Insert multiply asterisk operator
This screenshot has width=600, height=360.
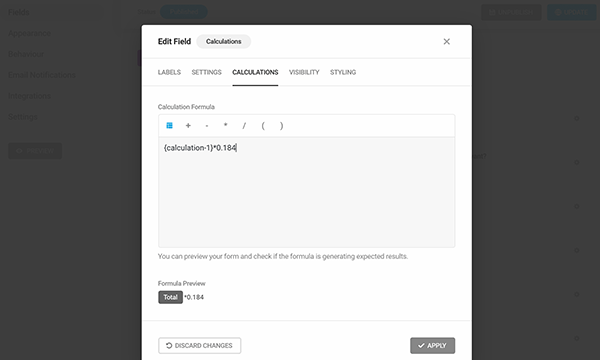(225, 125)
